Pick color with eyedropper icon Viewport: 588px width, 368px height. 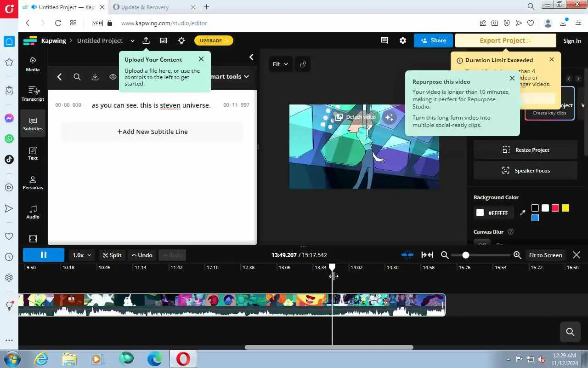[x=522, y=213]
